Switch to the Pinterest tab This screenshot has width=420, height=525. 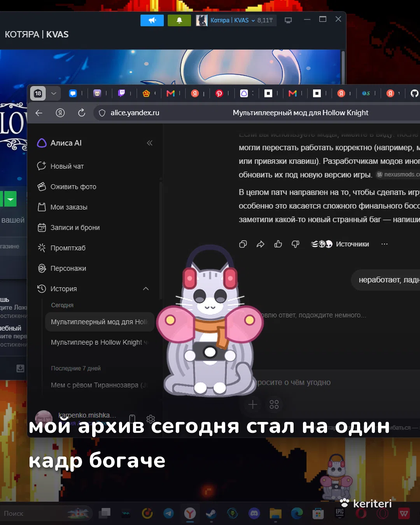pos(219,93)
